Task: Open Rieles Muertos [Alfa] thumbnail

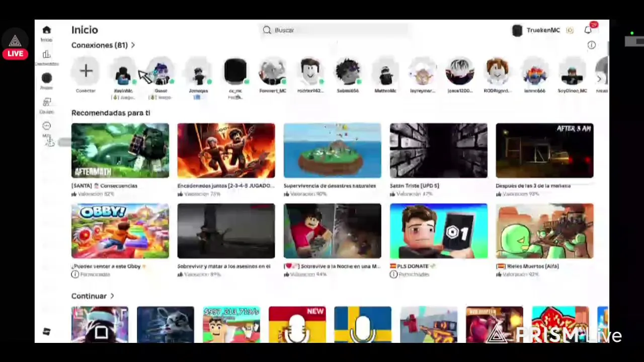Action: click(x=545, y=231)
